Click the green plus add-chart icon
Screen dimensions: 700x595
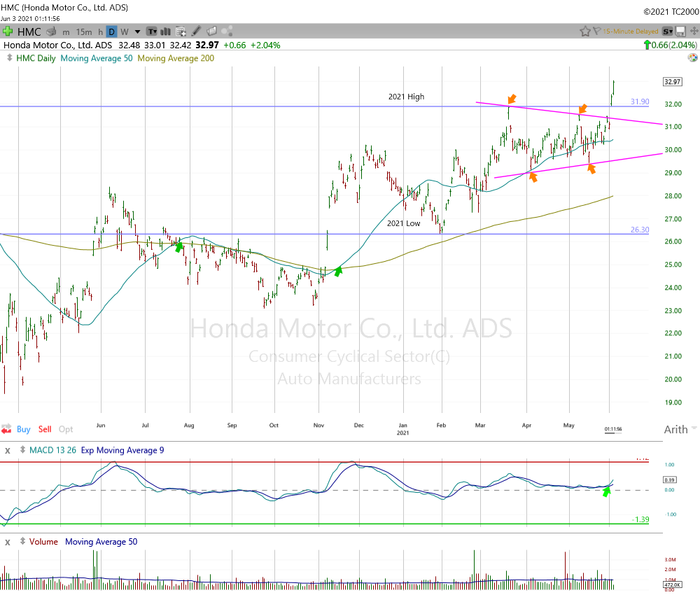pyautogui.click(x=7, y=31)
